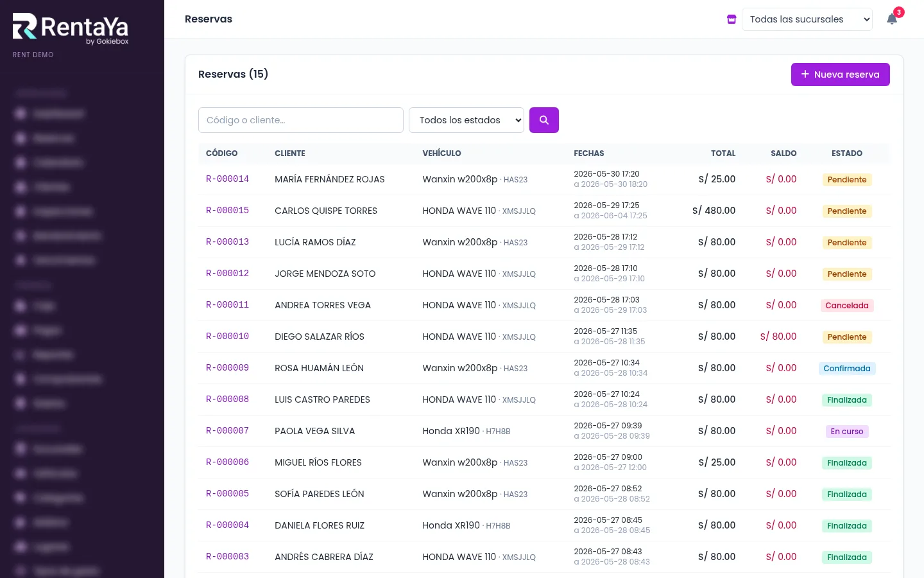Open reservation R-000015
The image size is (924, 578).
click(227, 211)
